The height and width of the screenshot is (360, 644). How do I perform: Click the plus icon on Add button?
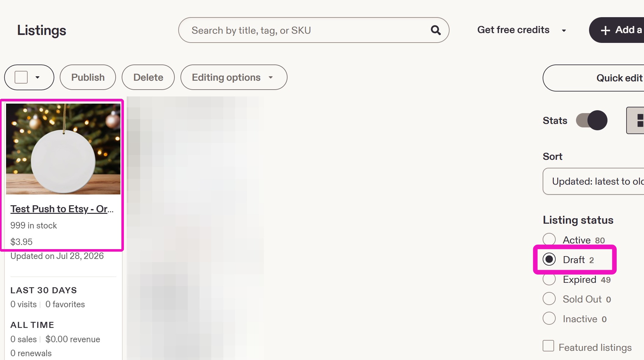pyautogui.click(x=606, y=30)
